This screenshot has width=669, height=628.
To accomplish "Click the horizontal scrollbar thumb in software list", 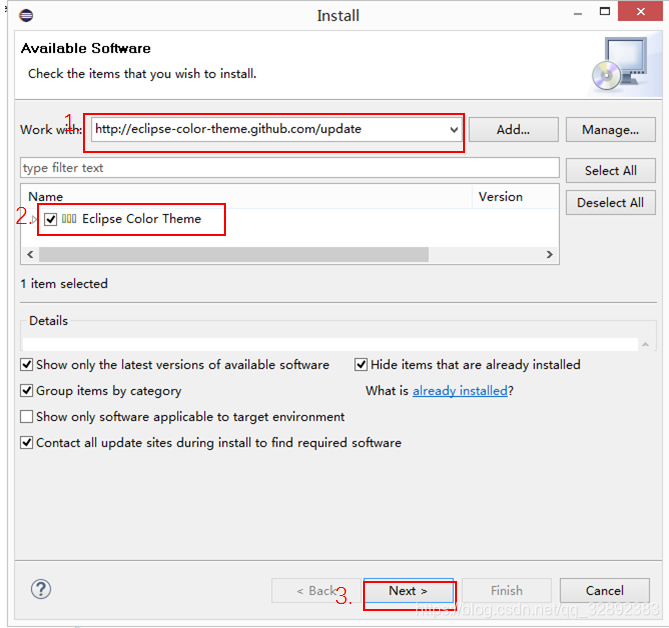I will click(x=234, y=255).
